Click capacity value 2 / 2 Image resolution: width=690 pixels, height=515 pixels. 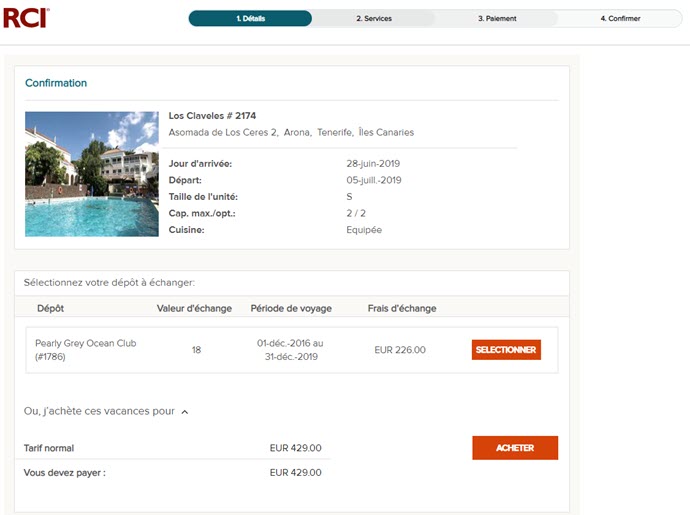click(356, 213)
